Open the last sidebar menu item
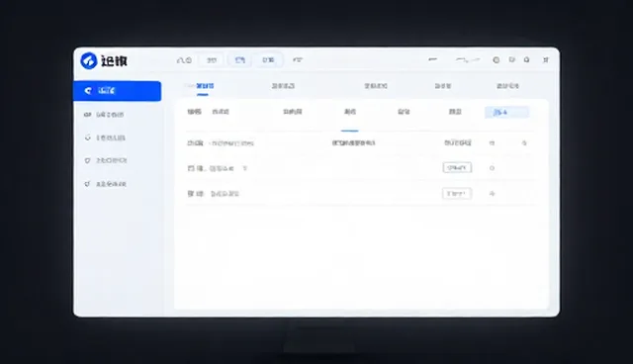This screenshot has height=364, width=633. 105,184
